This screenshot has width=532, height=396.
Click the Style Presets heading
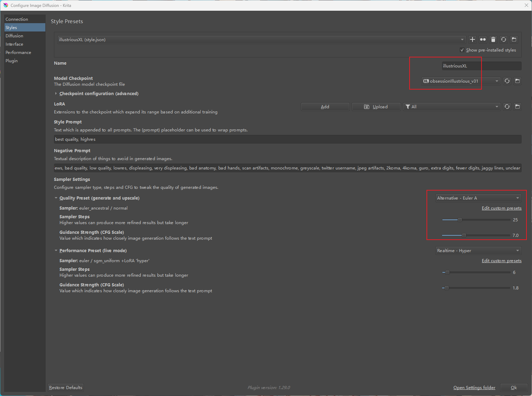click(67, 21)
